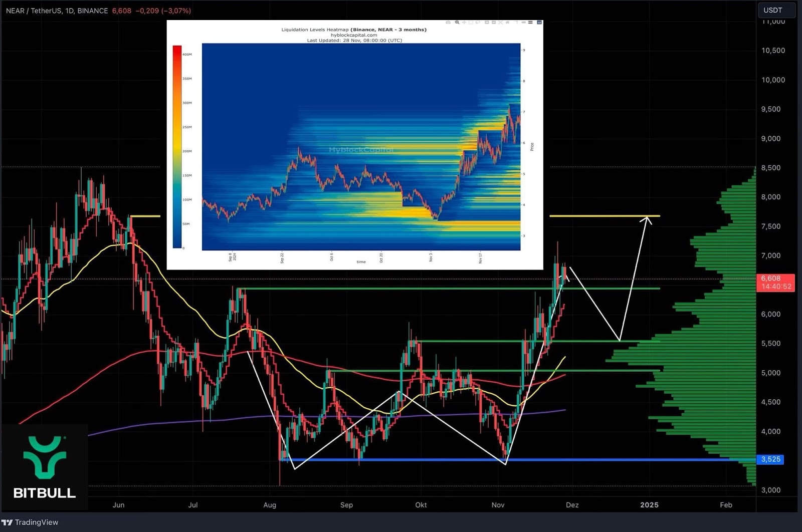
Task: Click the 4,000 price axis label
Action: click(770, 431)
